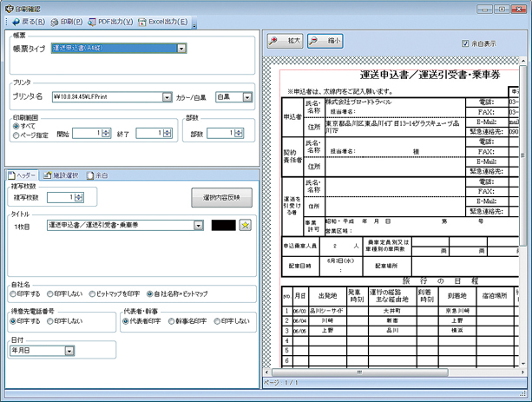The height and width of the screenshot is (402, 532).
Task: Click the toolbar overflow arrow after Excel出力
Action: (x=196, y=23)
